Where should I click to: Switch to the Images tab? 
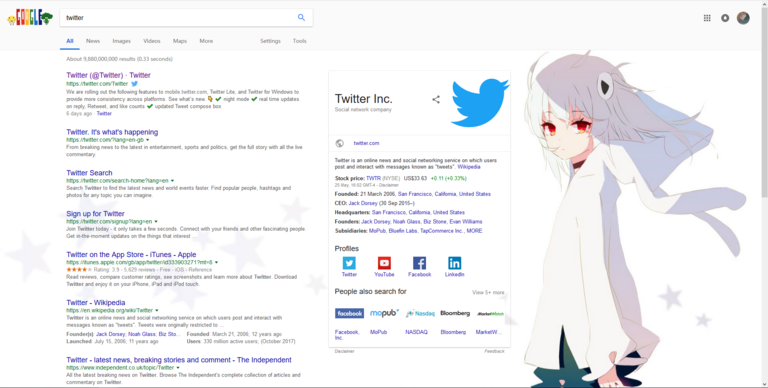[x=121, y=41]
